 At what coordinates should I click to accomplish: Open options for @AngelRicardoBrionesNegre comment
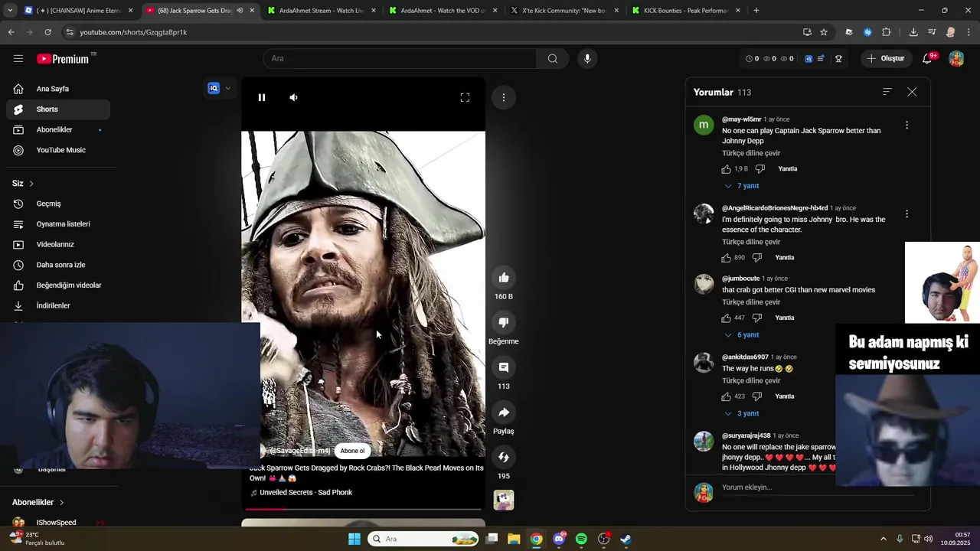(x=907, y=214)
